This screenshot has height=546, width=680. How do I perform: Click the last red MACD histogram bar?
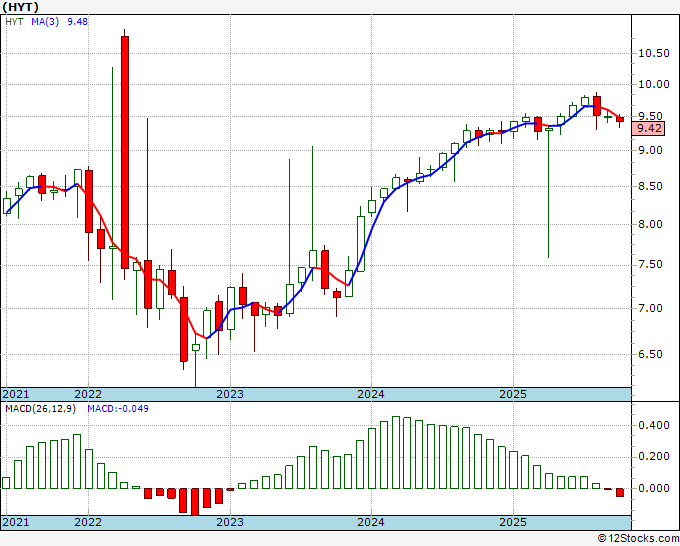click(620, 493)
